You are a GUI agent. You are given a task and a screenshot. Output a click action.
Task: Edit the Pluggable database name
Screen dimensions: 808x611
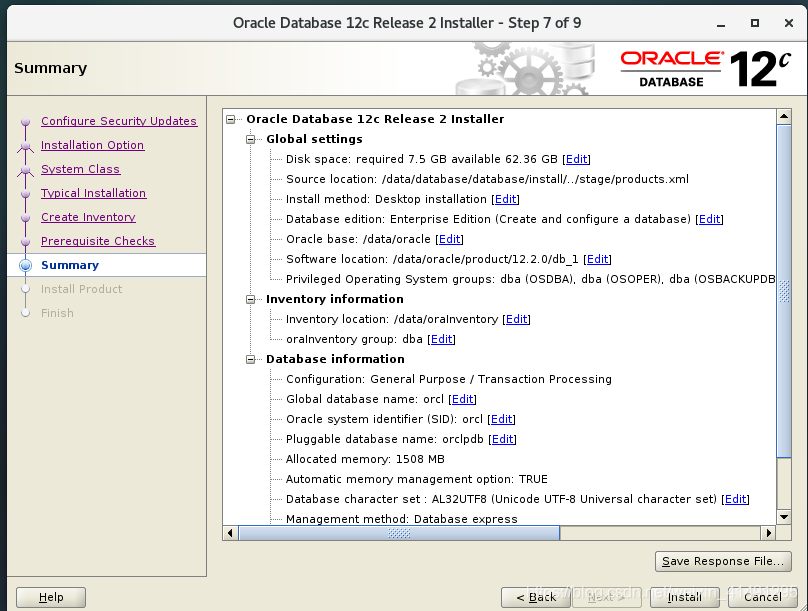click(502, 439)
